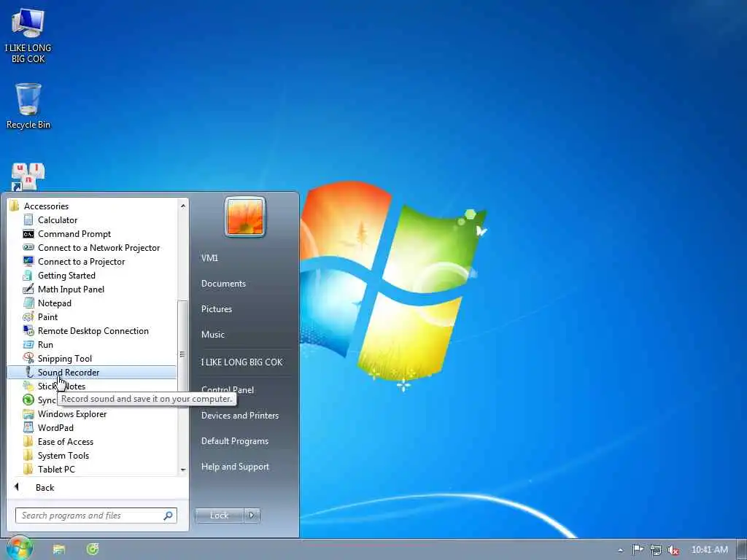The width and height of the screenshot is (747, 560).
Task: Open Action Center flag tray icon
Action: (x=638, y=550)
